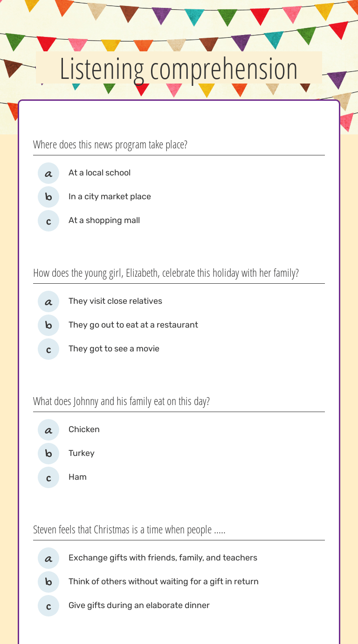Choose option b for Elizabeth's celebration
358x644 pixels.
point(48,325)
